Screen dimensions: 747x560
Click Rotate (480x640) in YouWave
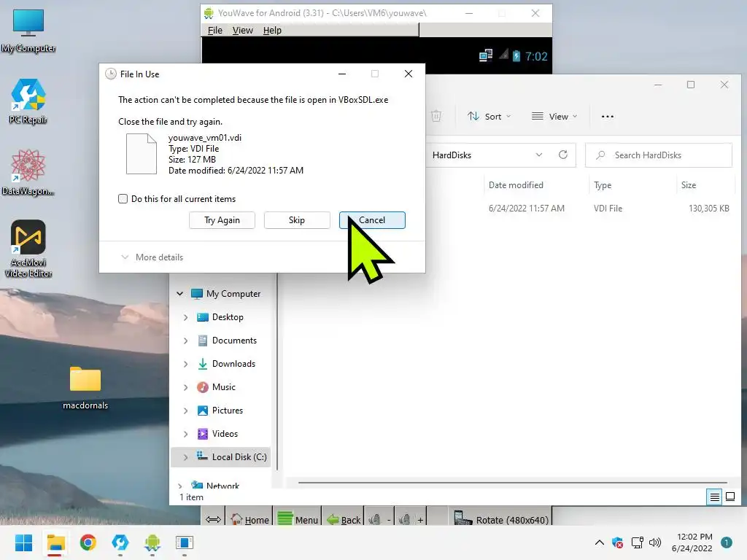click(x=501, y=519)
